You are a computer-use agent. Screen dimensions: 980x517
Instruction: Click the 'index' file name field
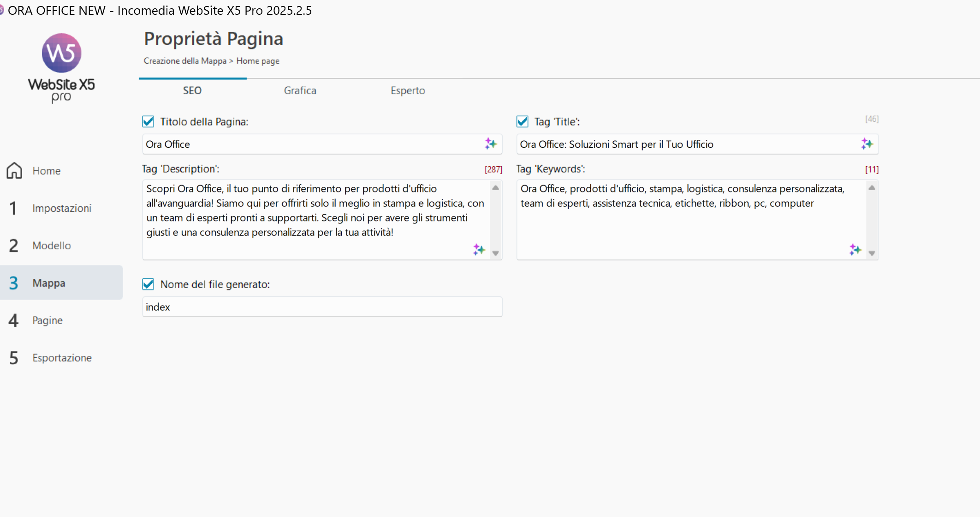coord(322,307)
